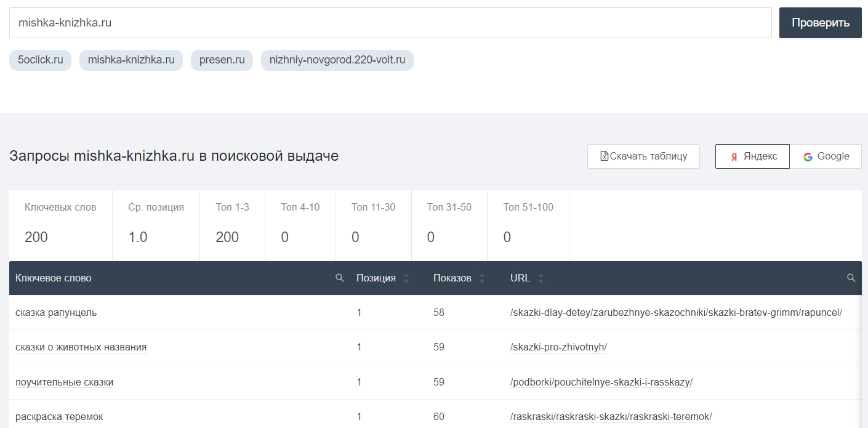Click the Топ 11-30 stat card
Image resolution: width=868 pixels, height=428 pixels.
point(374,225)
